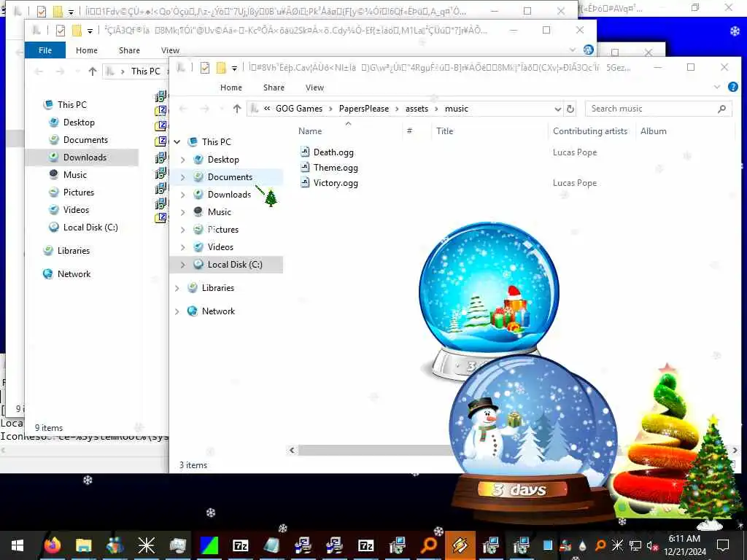Screen dimensions: 747x560
Task: Expand Libraries node in music window tree
Action: pos(177,288)
